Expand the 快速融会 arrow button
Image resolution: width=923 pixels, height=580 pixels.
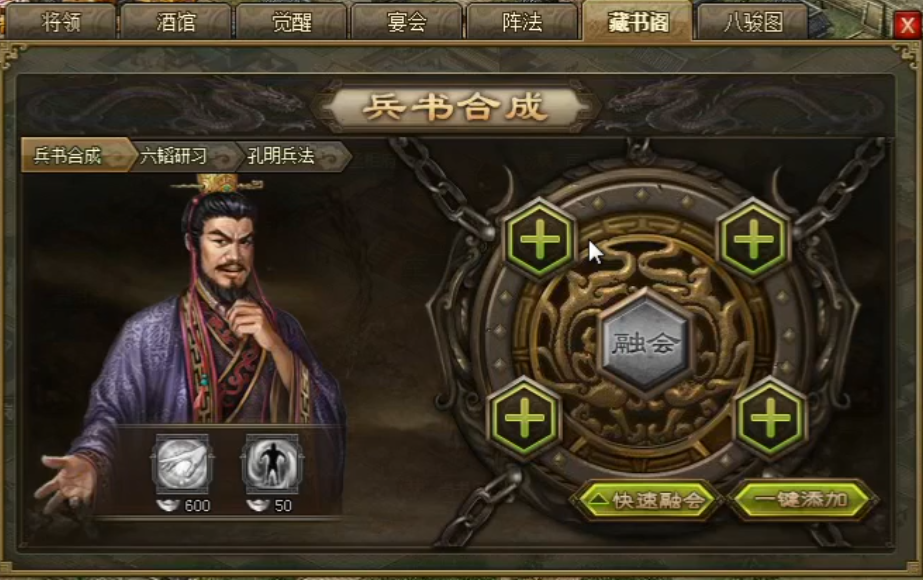point(646,501)
